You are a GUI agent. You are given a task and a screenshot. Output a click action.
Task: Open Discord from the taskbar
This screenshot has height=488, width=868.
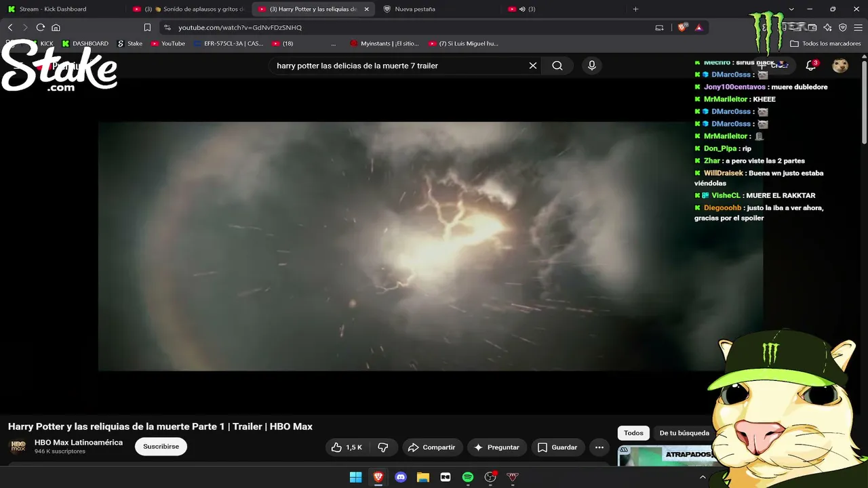(401, 477)
